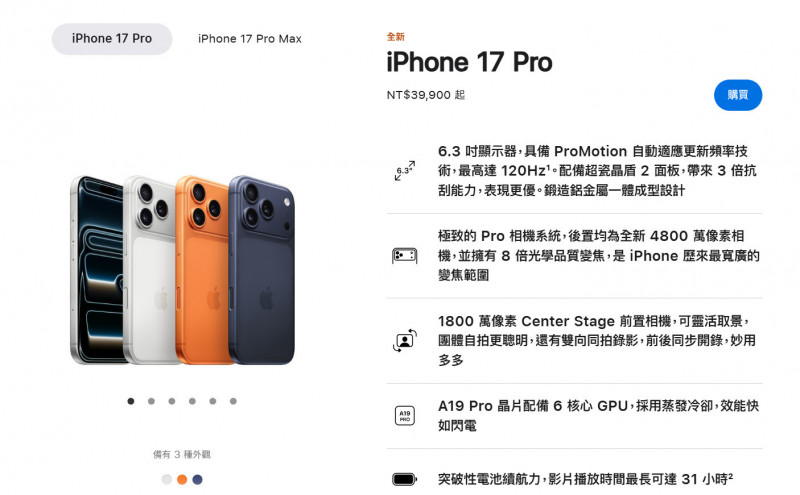800x495 pixels.
Task: Click the orange iPhone in product image
Action: click(203, 270)
